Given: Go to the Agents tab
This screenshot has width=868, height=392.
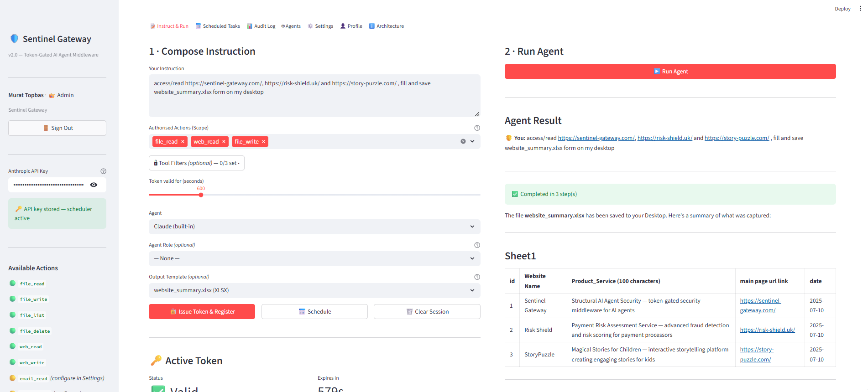Looking at the screenshot, I should pos(291,26).
